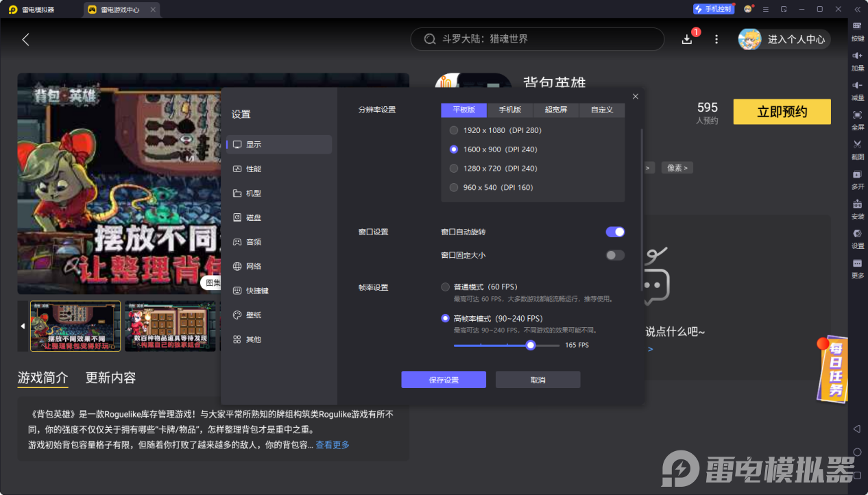Open the 自定义 custom resolution tab

(602, 110)
